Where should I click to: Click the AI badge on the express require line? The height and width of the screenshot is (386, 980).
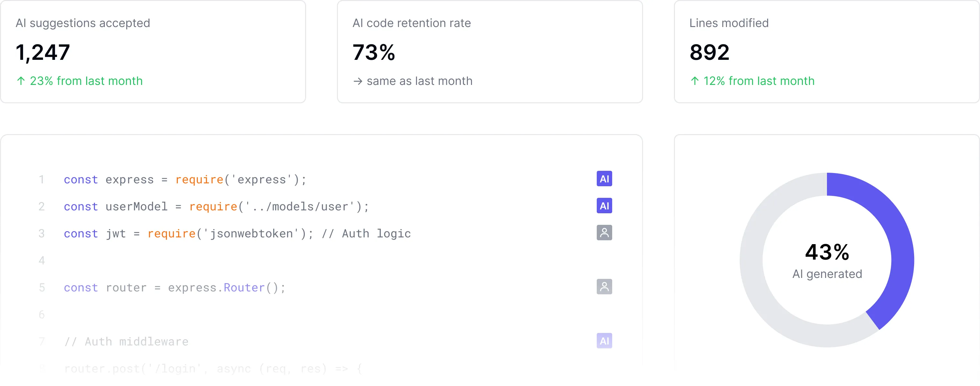604,179
